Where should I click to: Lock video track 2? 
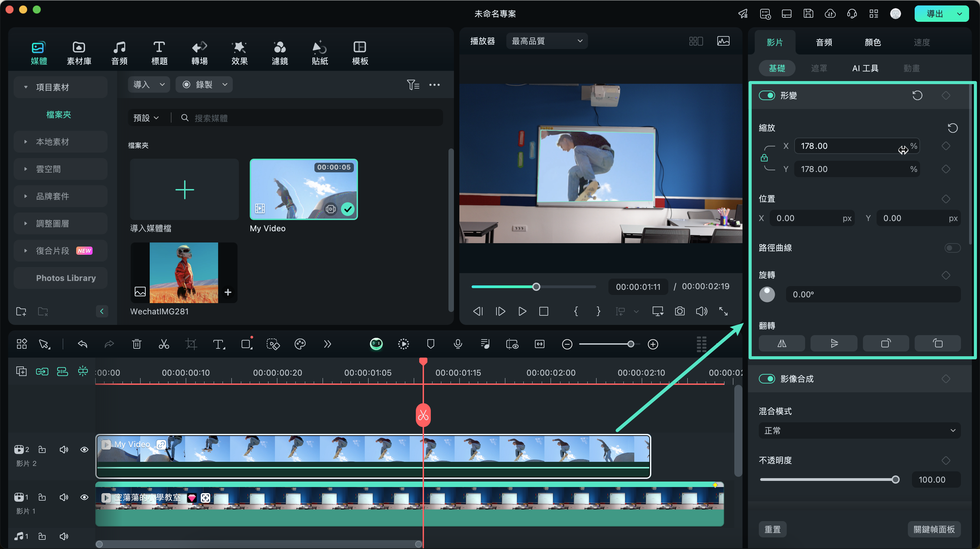point(42,450)
